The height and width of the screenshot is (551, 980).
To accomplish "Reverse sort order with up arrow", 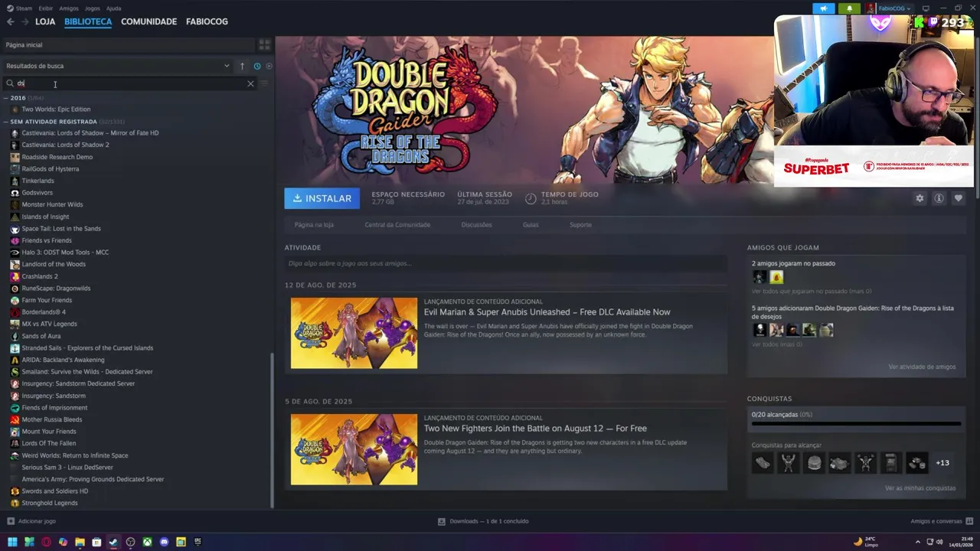I will [x=242, y=66].
